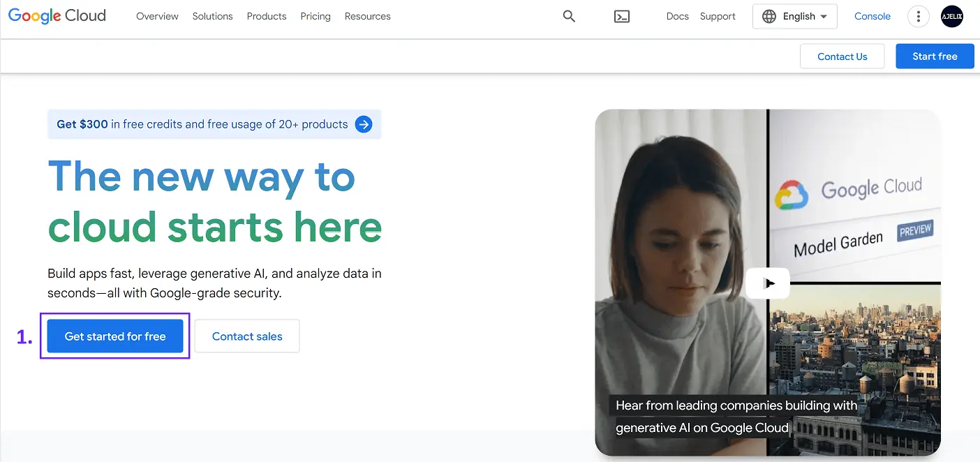This screenshot has height=462, width=980.
Task: Go to the Pricing page
Action: coord(315,16)
